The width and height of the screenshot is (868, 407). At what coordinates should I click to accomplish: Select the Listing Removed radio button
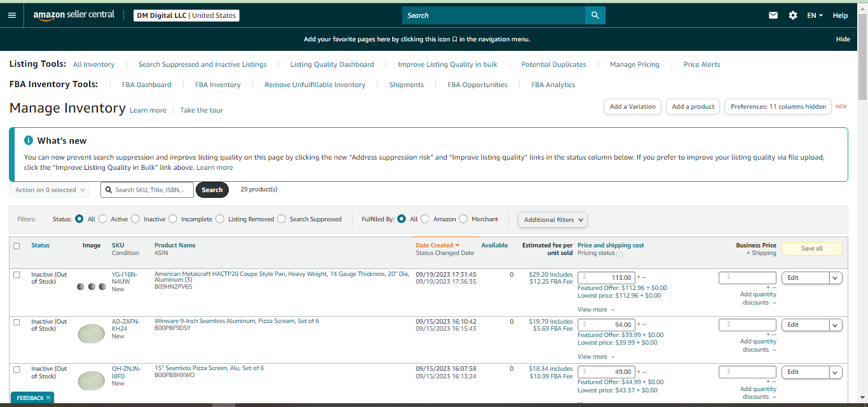220,219
